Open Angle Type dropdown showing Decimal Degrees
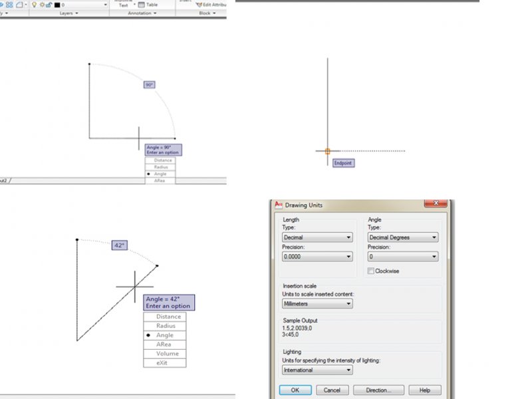This screenshot has width=532, height=399. click(403, 237)
